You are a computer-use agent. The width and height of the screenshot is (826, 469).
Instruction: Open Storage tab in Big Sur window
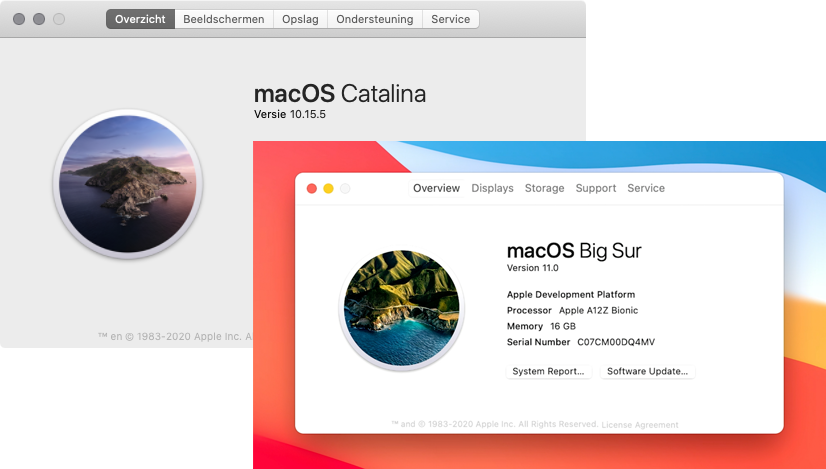pyautogui.click(x=544, y=188)
